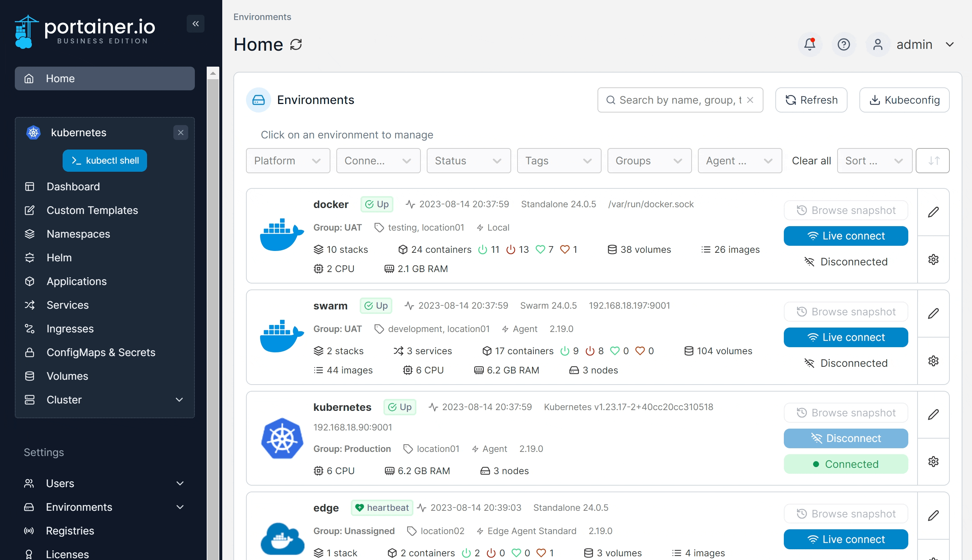Collapse the sidebar with the double-chevron icon

coord(196,24)
